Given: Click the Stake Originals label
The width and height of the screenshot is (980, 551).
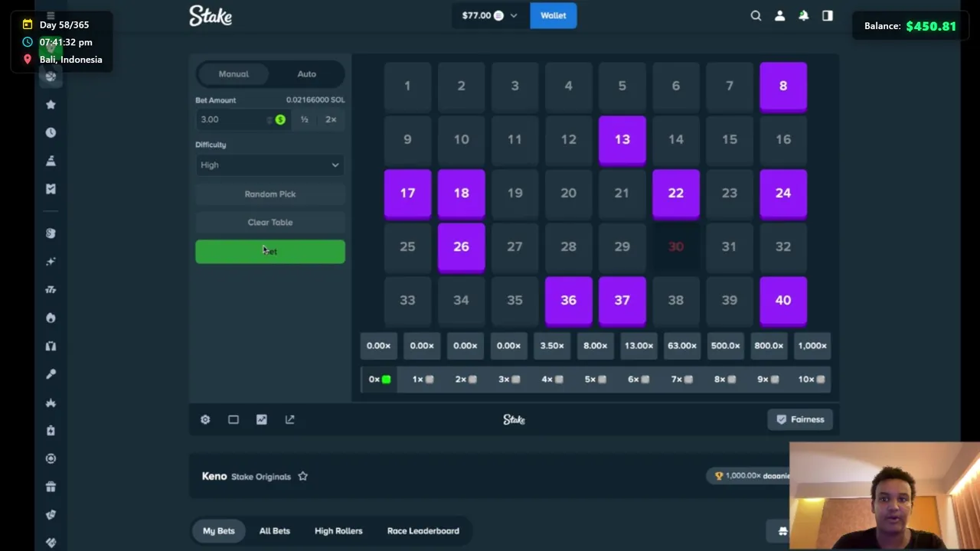Looking at the screenshot, I should (261, 477).
